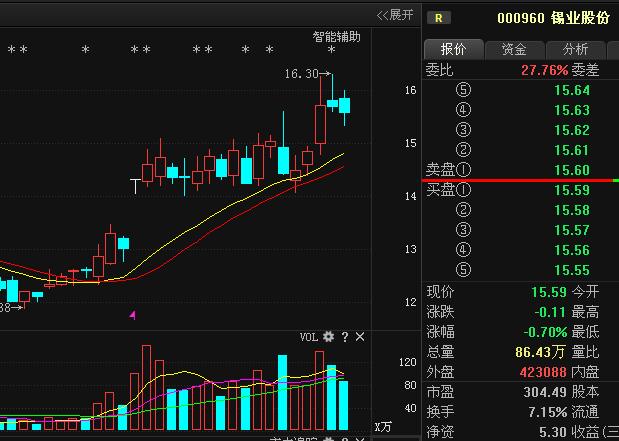This screenshot has width=619, height=441.
Task: Click the magenta triangle marker below chart
Action: coord(133,315)
